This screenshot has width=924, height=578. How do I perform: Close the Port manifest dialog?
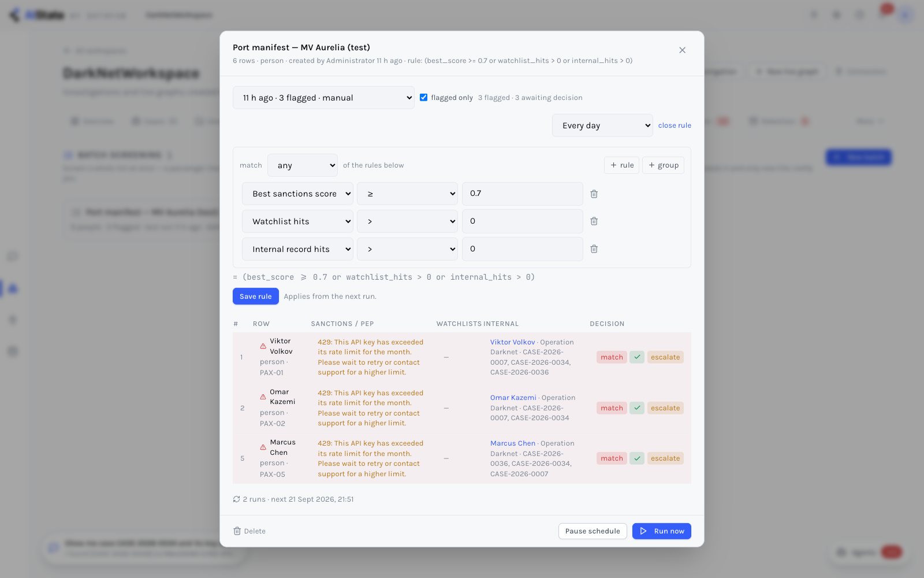pyautogui.click(x=682, y=50)
